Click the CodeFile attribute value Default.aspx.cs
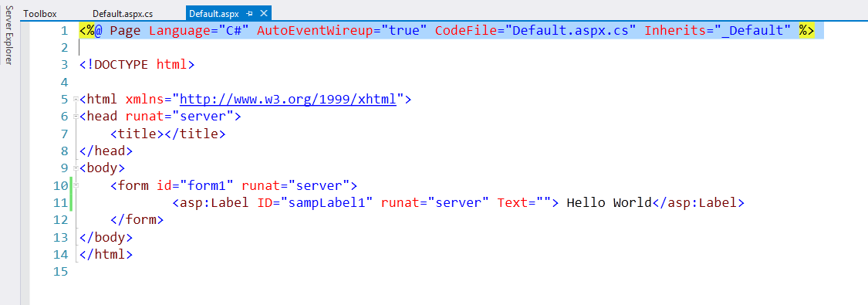Screen dimensions: 868x305 click(x=570, y=30)
